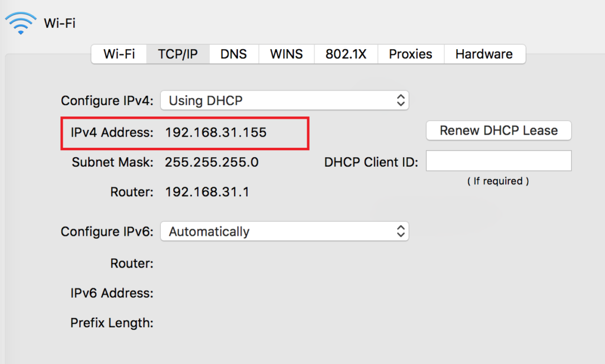Click the router address 192.168.31.1
605x364 pixels.
207,192
